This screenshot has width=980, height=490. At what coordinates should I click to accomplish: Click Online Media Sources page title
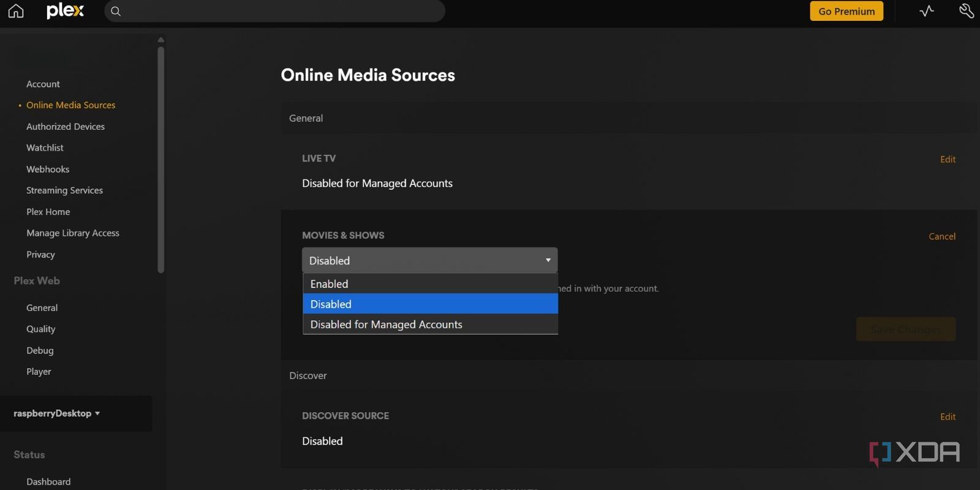[367, 75]
